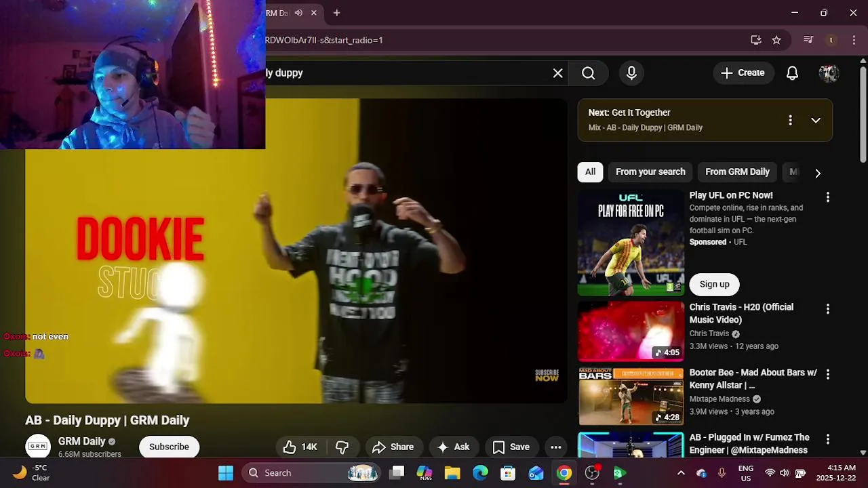Image resolution: width=868 pixels, height=488 pixels.
Task: Open the volume control in system tray
Action: [785, 473]
